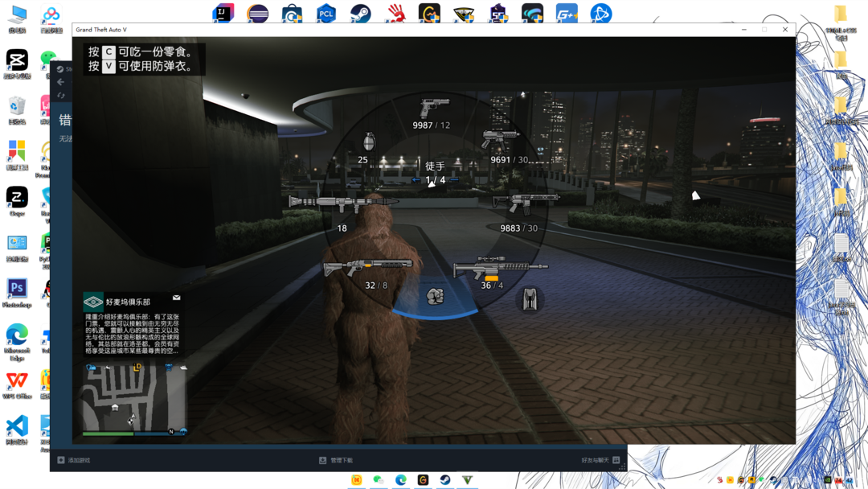
Task: Open the red handprint desktop shortcut
Action: [395, 14]
